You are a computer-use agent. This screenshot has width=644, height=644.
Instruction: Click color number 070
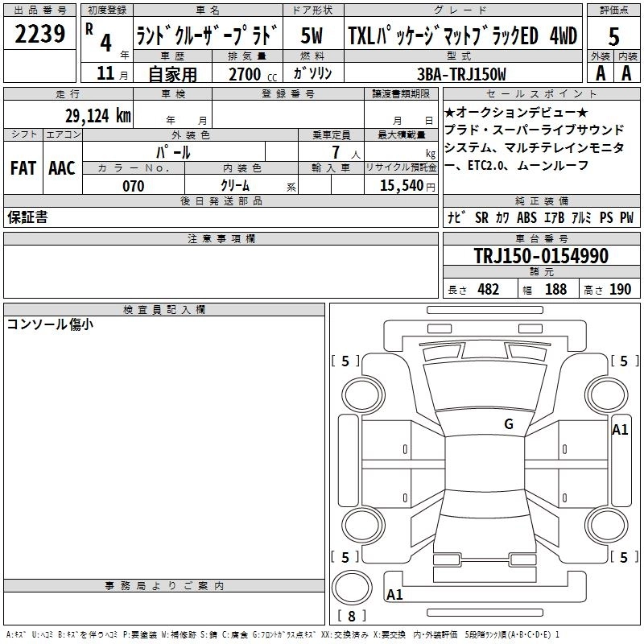tap(134, 186)
